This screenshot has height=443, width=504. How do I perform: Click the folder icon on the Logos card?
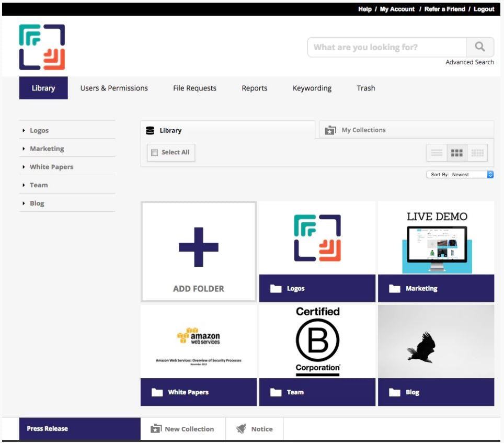(274, 288)
